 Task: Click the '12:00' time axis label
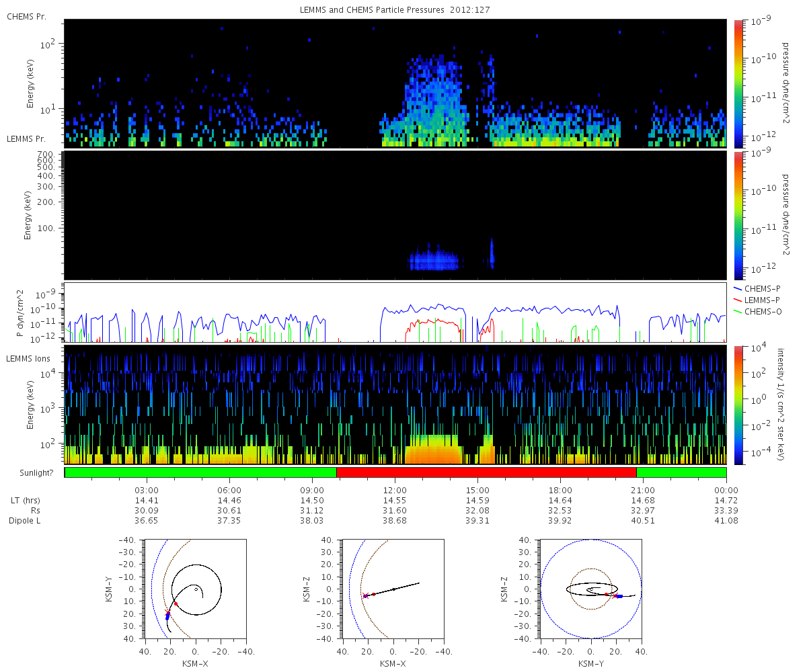click(395, 490)
